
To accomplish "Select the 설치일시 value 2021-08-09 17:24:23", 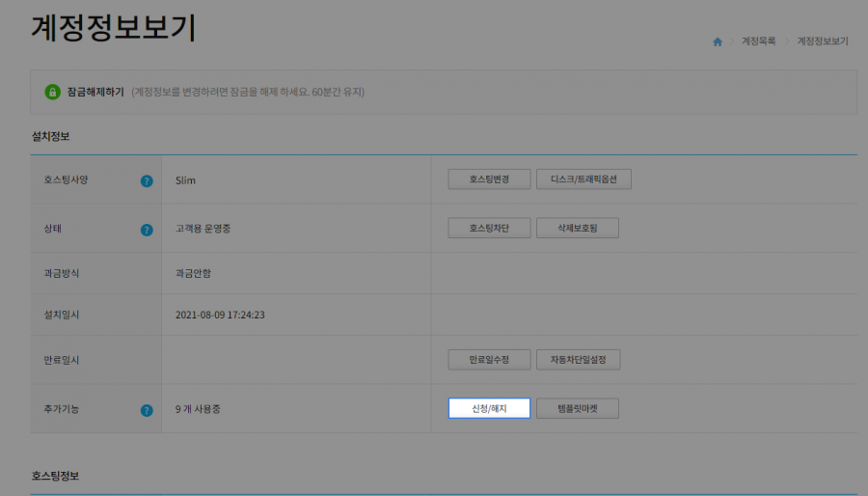I will (220, 315).
